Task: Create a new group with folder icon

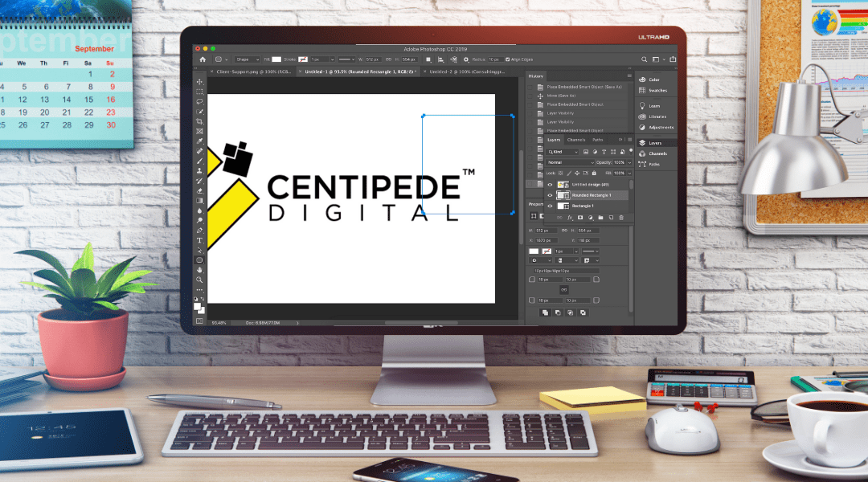Action: coord(600,218)
